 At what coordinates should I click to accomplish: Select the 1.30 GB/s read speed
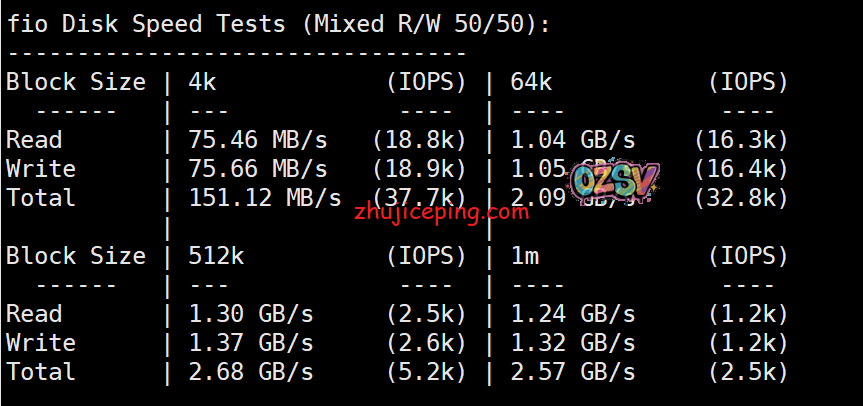coord(251,314)
